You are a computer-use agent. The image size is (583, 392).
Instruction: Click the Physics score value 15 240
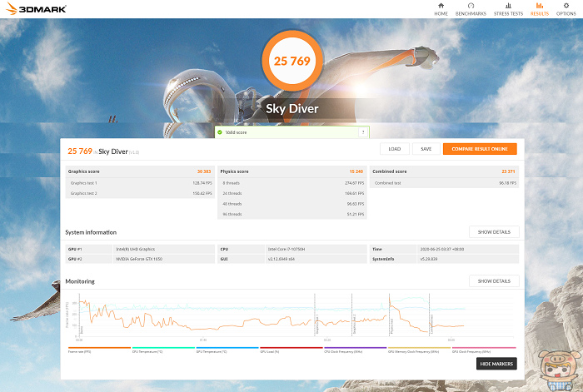click(356, 171)
